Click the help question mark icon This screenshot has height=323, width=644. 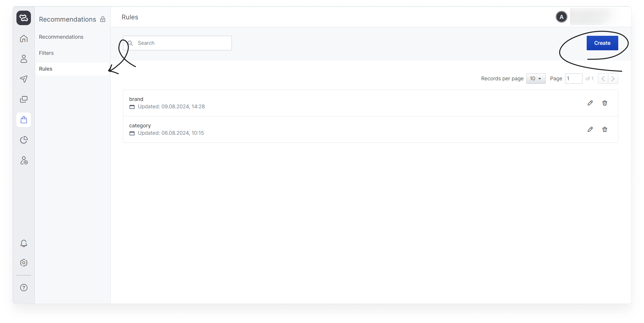pyautogui.click(x=24, y=288)
